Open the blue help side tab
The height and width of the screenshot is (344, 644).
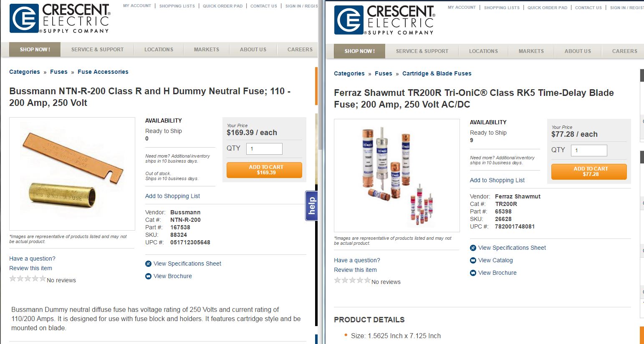pyautogui.click(x=311, y=206)
